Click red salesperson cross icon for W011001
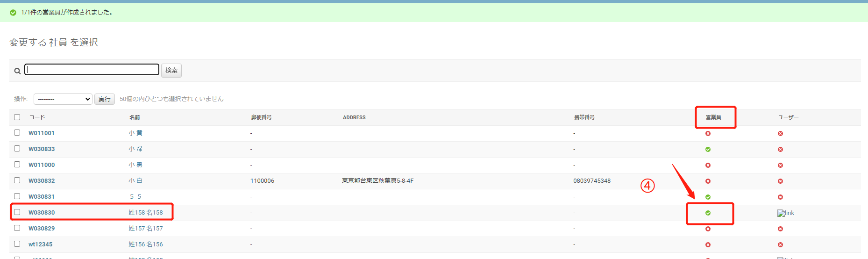The width and height of the screenshot is (868, 259). coord(708,134)
